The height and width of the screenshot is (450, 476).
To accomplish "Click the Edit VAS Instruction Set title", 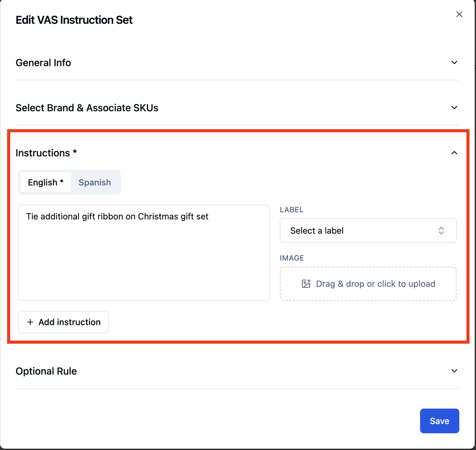I will (74, 20).
